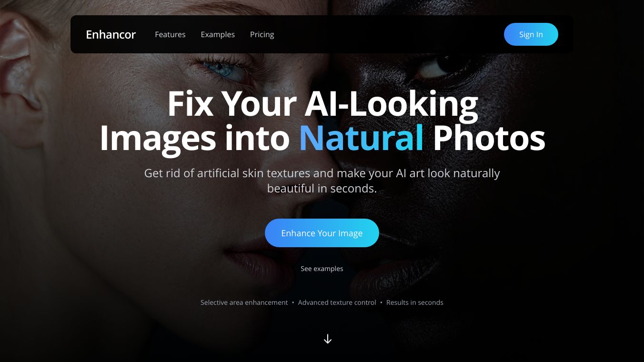Screen dimensions: 644x362
Task: Click the blue highlighted word Natural
Action: click(362, 137)
